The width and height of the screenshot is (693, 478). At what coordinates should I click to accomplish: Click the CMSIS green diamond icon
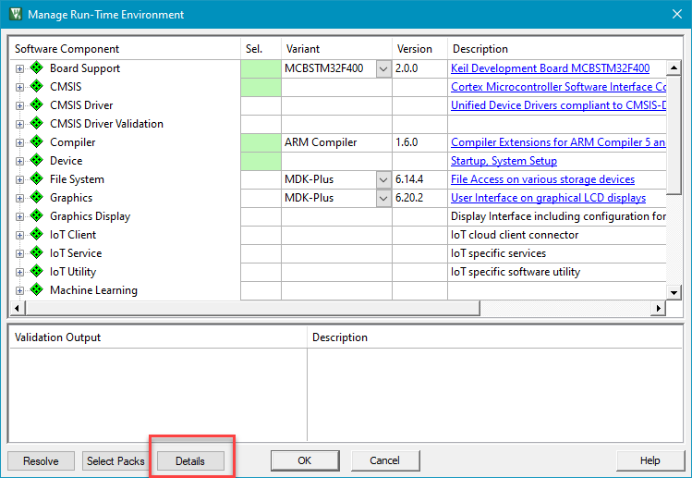coord(37,87)
